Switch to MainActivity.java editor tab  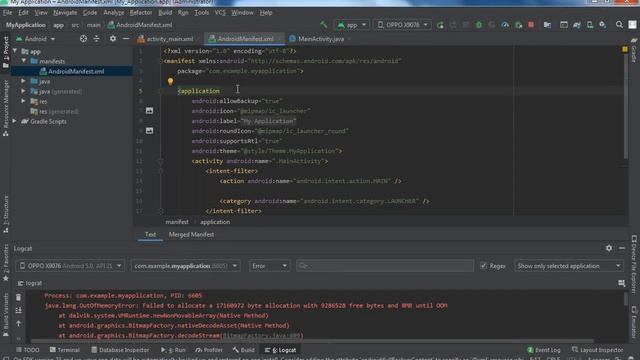tap(321, 39)
